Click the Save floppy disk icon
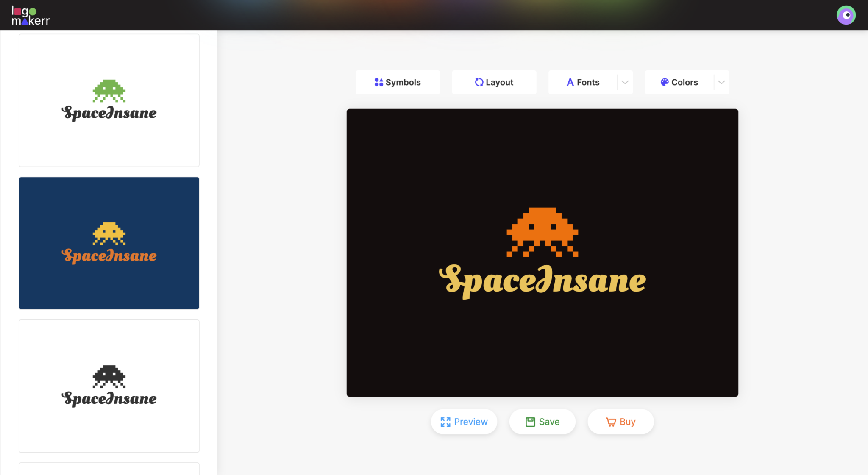The image size is (868, 475). (x=530, y=422)
